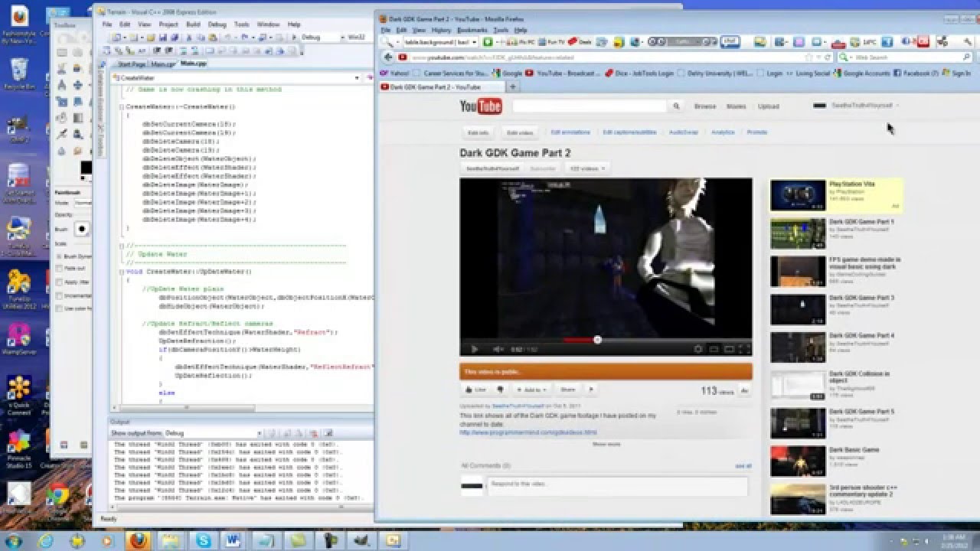Toggle the Incremental checkbox
Image resolution: width=980 pixels, height=551 pixels.
[60, 295]
